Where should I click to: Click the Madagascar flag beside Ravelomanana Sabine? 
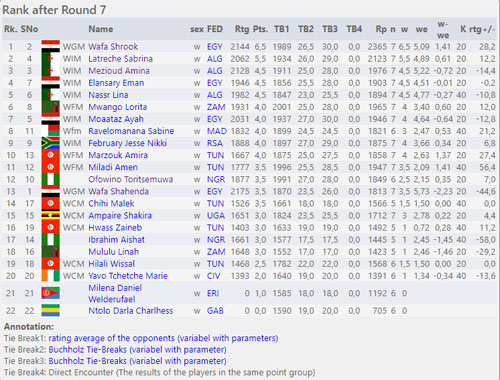point(51,131)
